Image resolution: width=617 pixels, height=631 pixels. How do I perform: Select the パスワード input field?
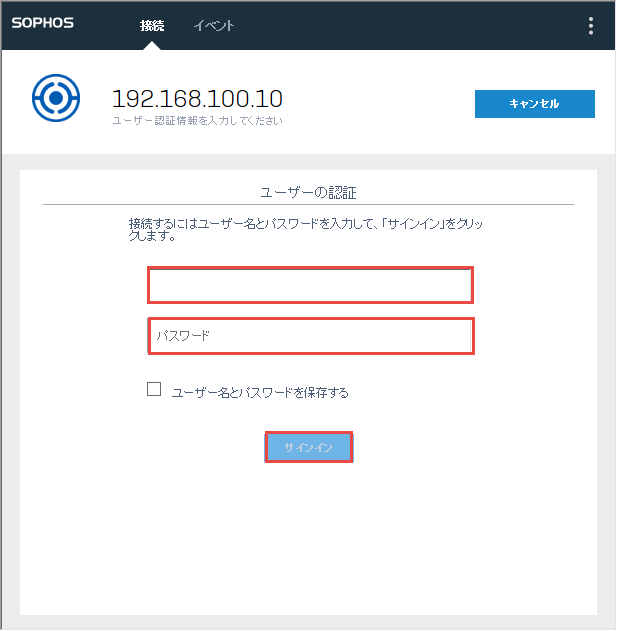310,336
